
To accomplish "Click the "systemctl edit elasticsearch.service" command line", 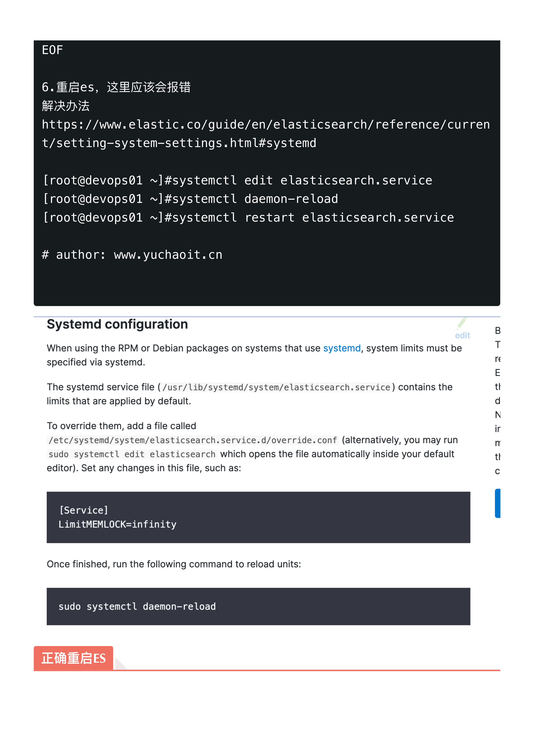I will pyautogui.click(x=237, y=180).
